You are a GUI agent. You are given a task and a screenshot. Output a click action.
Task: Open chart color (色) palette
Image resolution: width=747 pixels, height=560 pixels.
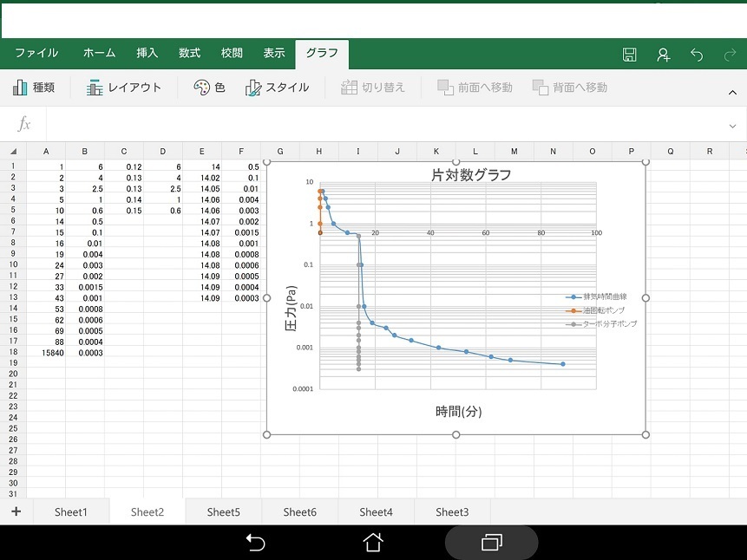point(209,88)
